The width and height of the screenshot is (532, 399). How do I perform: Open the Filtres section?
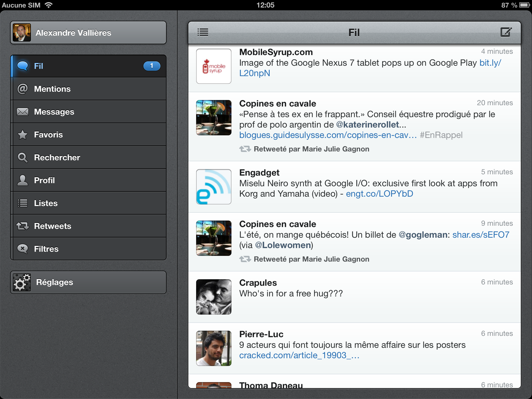[x=88, y=249]
